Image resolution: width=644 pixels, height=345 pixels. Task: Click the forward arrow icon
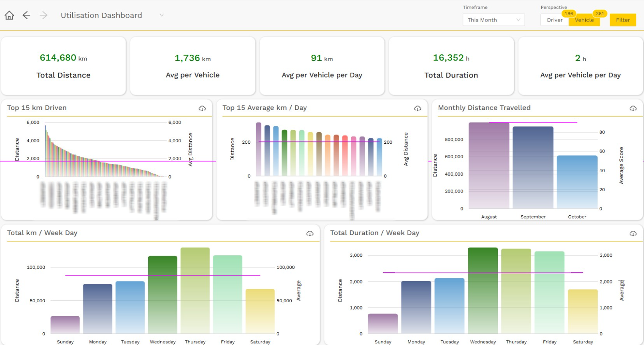44,15
